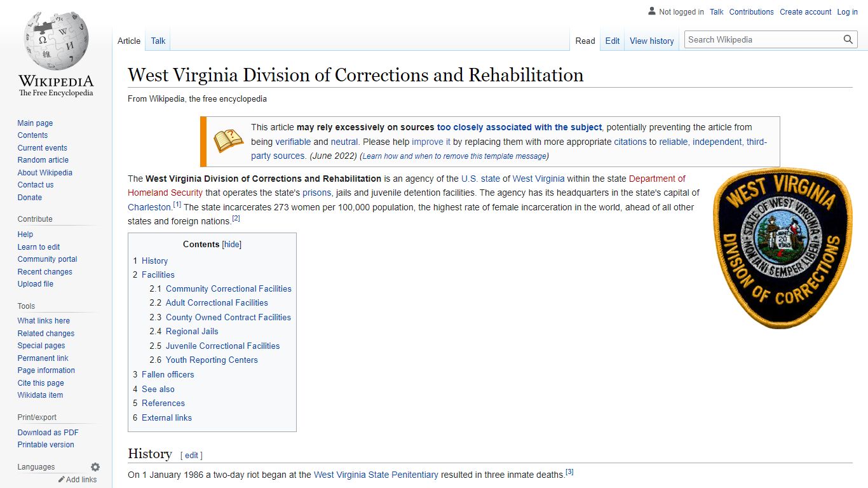Viewport: 868px width, 488px height.
Task: Switch to the Article tab
Action: pos(129,41)
